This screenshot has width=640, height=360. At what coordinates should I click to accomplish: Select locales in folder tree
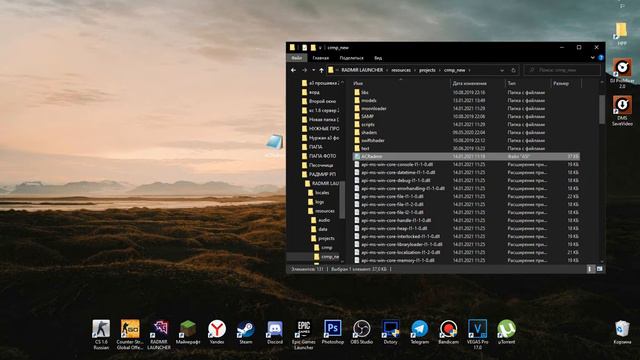point(318,192)
